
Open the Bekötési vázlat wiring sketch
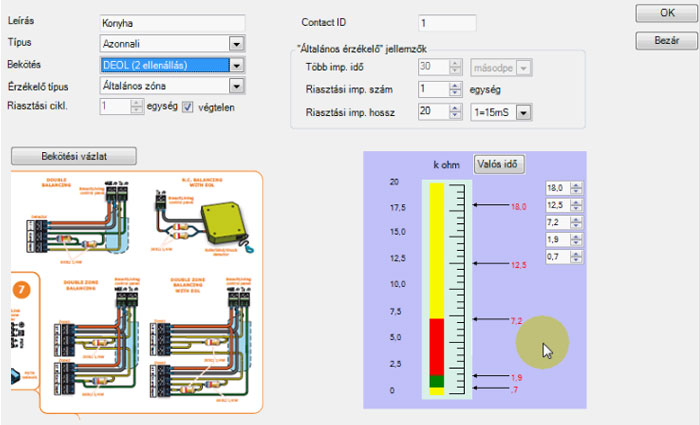(74, 156)
